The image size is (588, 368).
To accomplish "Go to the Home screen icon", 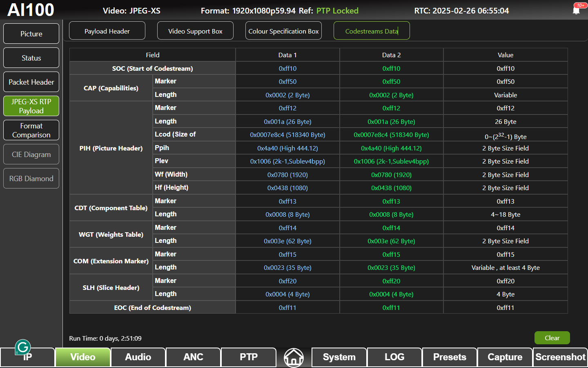I will pos(294,357).
